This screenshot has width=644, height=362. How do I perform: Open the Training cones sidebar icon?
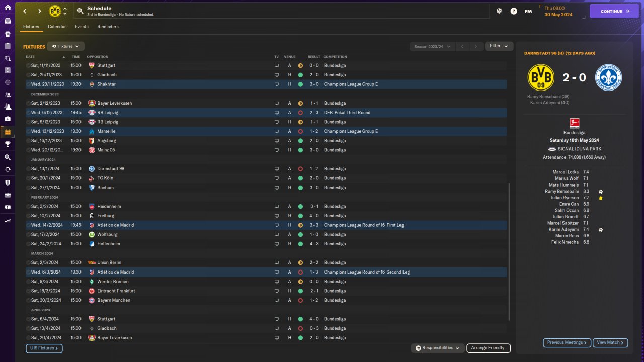8,107
